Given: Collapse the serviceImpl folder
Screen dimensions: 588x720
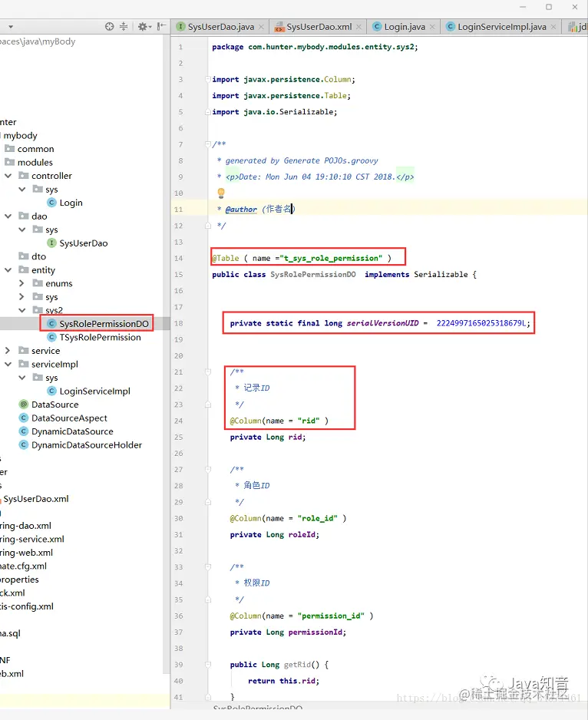Looking at the screenshot, I should (8, 364).
